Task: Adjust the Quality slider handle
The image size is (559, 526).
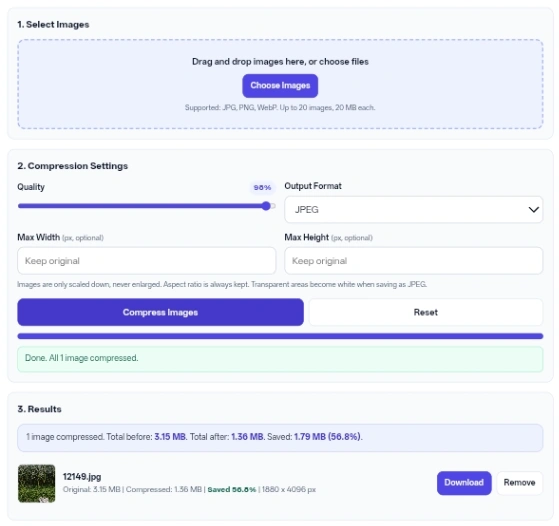Action: (266, 206)
